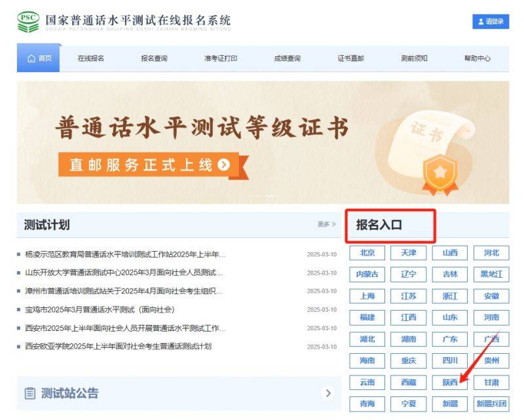Click the PSC logo icon
The height and width of the screenshot is (420, 524).
point(28,22)
